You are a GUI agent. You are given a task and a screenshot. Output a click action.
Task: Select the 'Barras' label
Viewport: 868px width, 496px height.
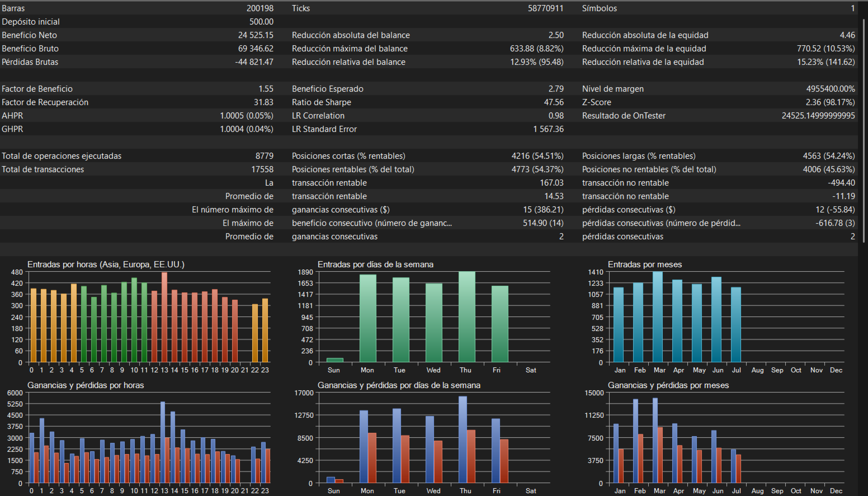coord(13,8)
